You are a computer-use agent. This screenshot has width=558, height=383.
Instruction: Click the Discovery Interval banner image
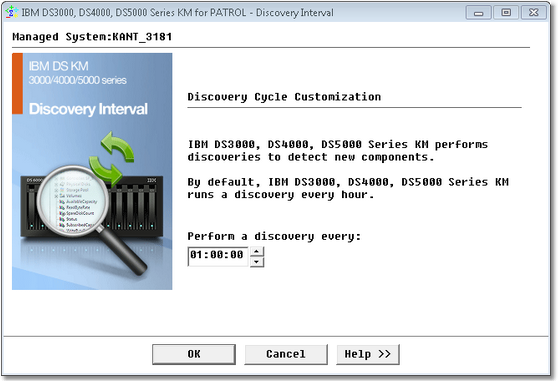[92, 171]
